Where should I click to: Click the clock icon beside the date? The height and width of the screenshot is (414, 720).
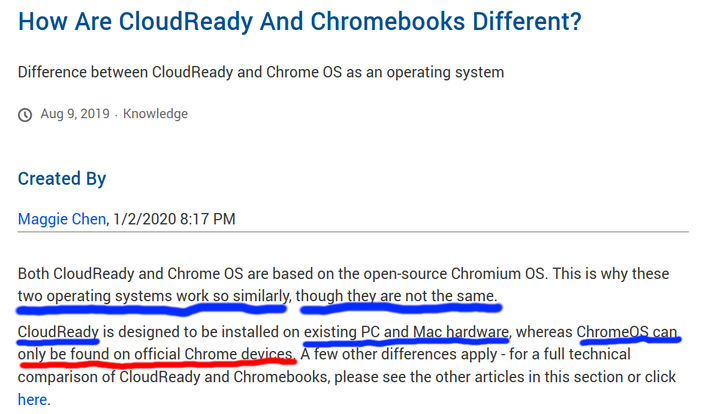(25, 114)
